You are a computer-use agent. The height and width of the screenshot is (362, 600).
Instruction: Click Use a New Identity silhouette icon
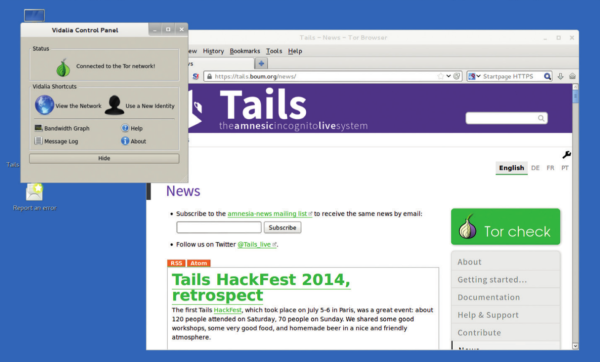(x=114, y=105)
